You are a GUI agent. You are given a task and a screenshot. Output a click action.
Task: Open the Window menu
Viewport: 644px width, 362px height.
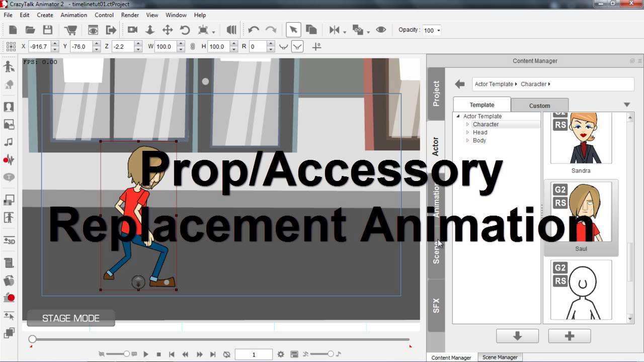(176, 15)
